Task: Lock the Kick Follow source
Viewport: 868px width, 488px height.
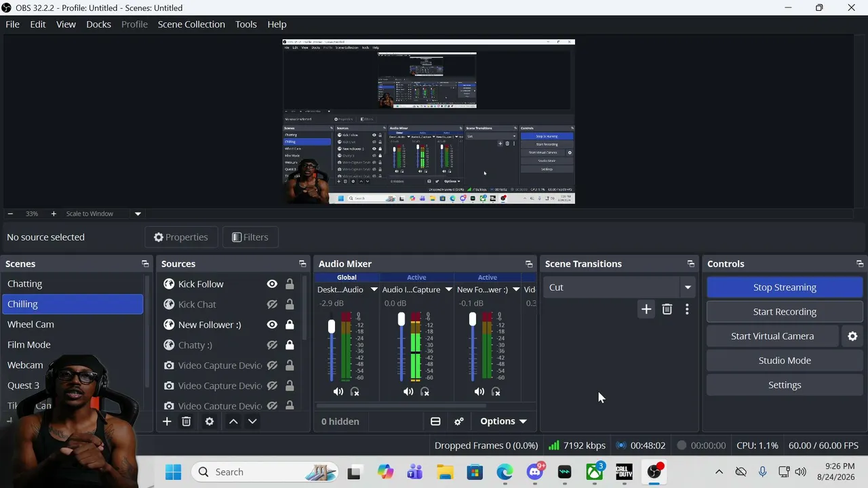Action: (x=290, y=284)
